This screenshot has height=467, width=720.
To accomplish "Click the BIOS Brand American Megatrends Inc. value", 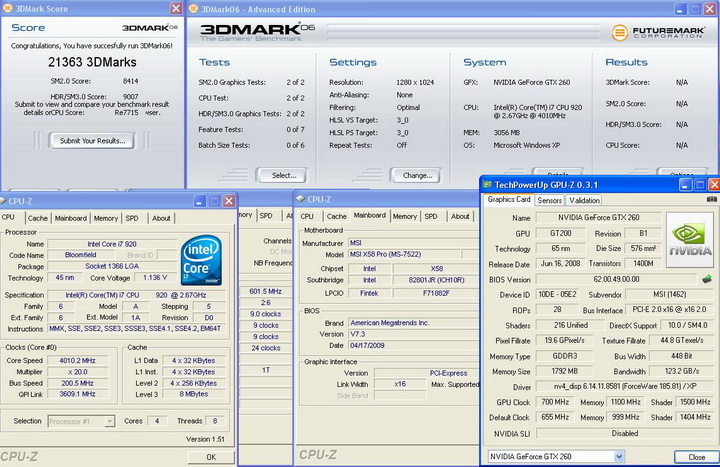I will [x=413, y=323].
